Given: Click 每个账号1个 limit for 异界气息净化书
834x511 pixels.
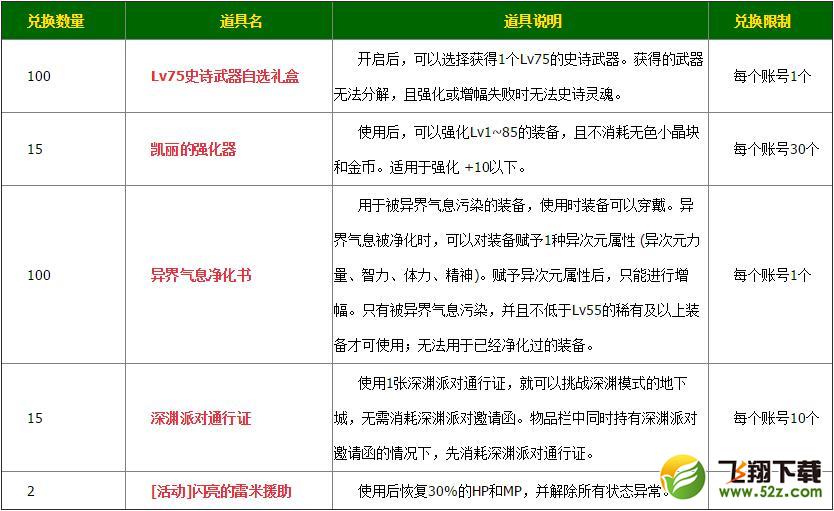Looking at the screenshot, I should pyautogui.click(x=772, y=275).
